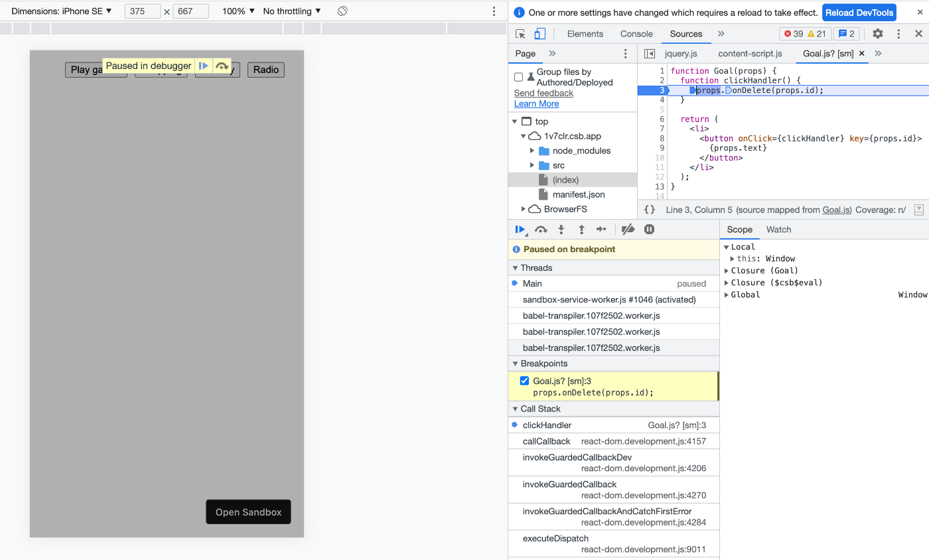Close the DevTools panel
Screen dimensions: 929x560
918,34
